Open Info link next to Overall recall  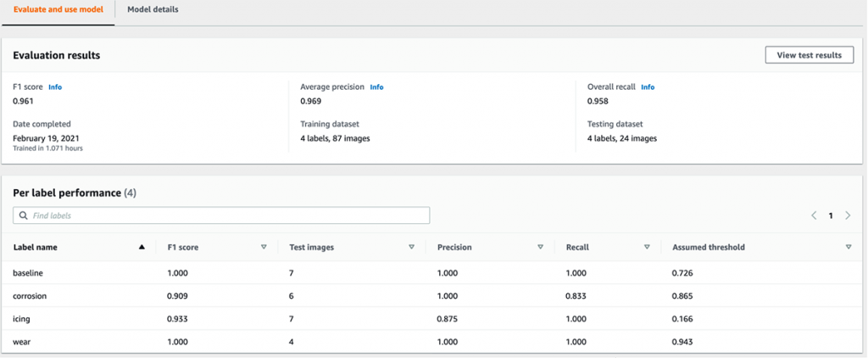click(x=648, y=87)
